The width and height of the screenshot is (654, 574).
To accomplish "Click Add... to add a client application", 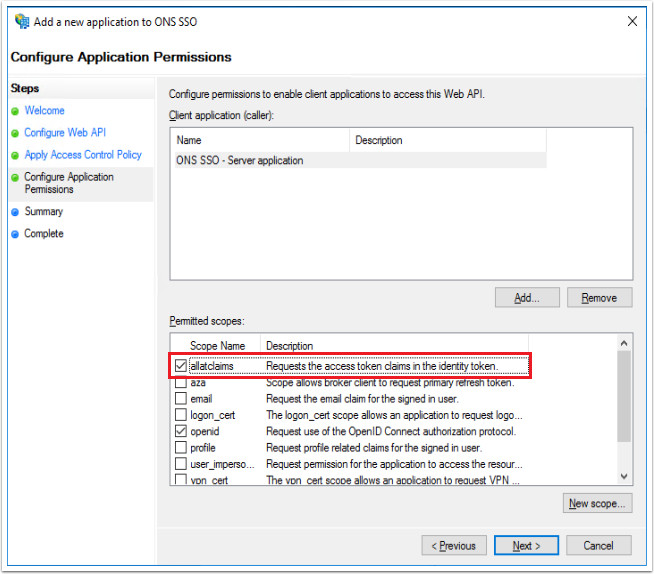I will 527,298.
